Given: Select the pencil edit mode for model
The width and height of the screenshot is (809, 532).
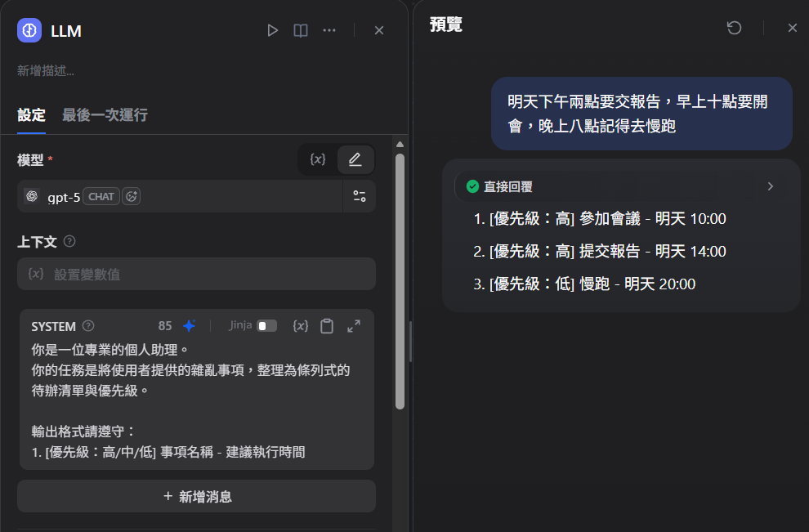Looking at the screenshot, I should pos(355,159).
